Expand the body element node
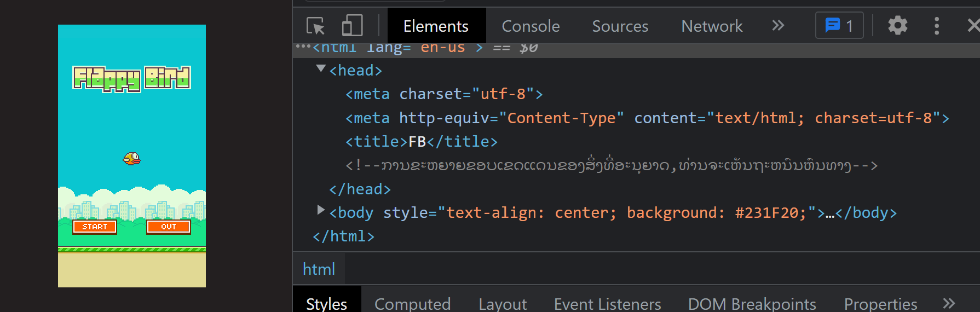This screenshot has height=312, width=980. tap(321, 211)
